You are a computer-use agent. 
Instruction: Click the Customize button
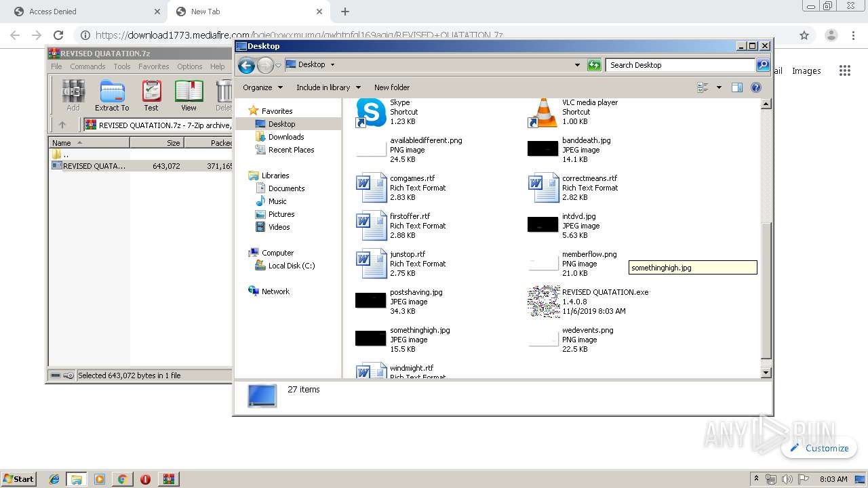coord(819,448)
